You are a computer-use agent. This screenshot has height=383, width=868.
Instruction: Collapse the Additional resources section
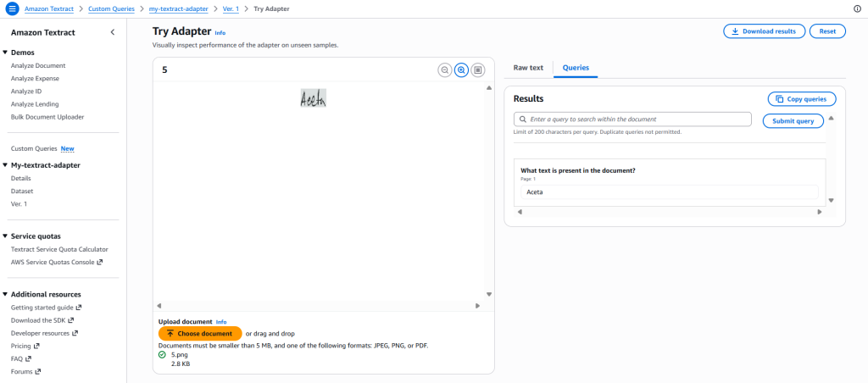coord(5,294)
